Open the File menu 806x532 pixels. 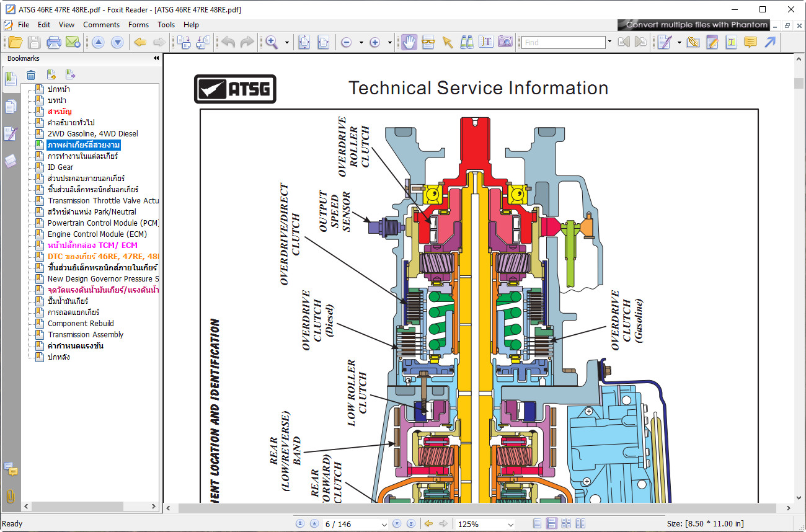24,25
